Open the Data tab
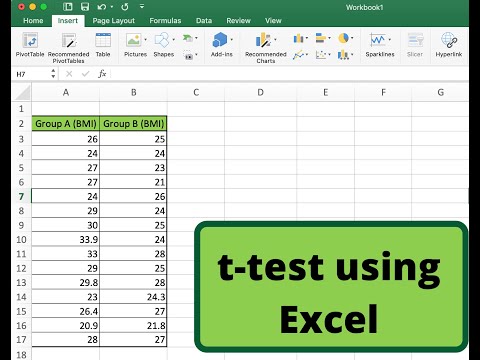The width and height of the screenshot is (480, 360). 204,21
